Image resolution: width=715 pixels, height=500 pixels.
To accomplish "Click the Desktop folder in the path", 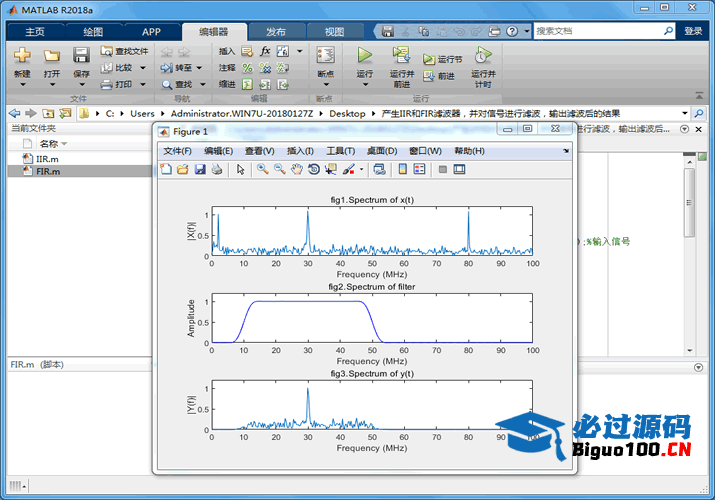I will [x=347, y=113].
